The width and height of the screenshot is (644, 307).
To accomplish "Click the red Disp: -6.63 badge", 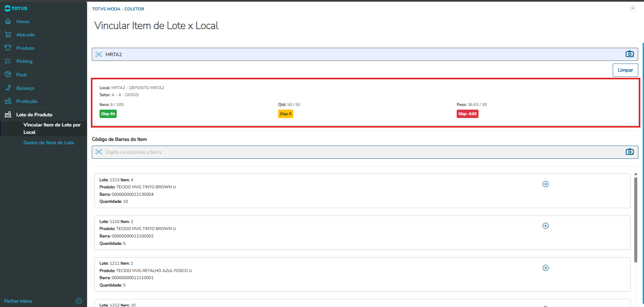I will click(x=467, y=114).
